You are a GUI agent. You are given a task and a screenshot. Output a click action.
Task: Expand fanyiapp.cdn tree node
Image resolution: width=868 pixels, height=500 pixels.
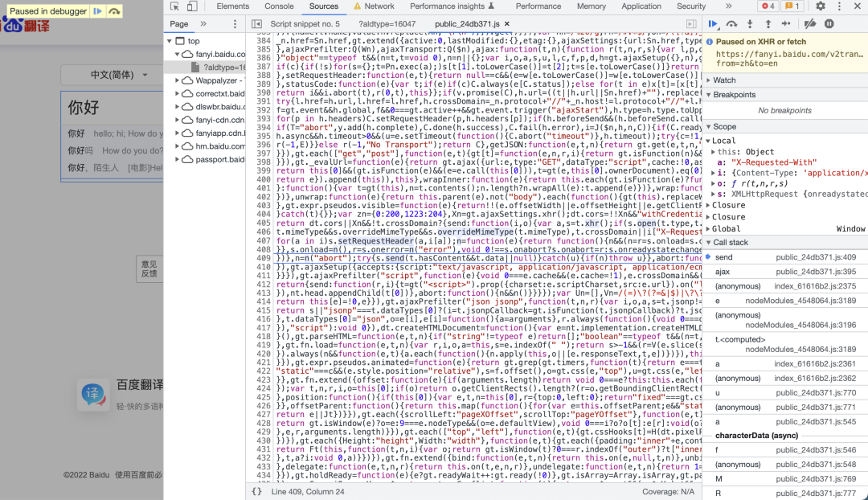[177, 133]
